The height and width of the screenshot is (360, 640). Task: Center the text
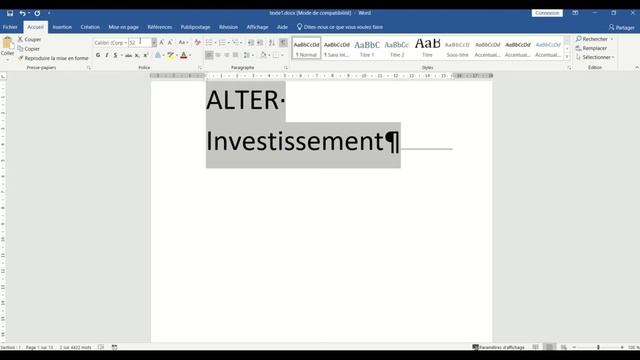pyautogui.click(x=218, y=55)
